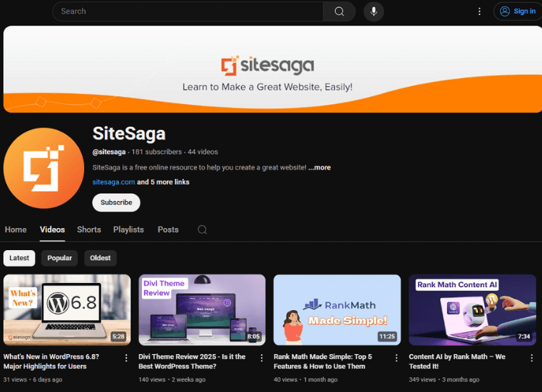Click the 5:28 duration badge
Screen dimensions: 542x392
pyautogui.click(x=118, y=336)
